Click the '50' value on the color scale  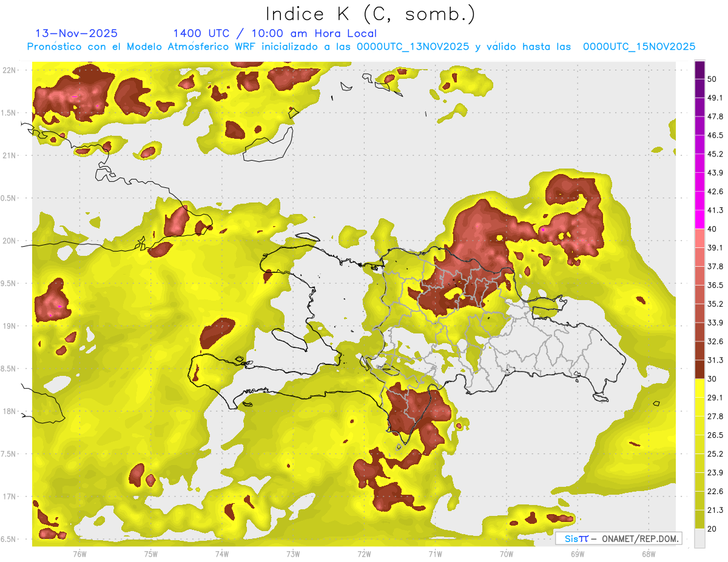coord(712,79)
